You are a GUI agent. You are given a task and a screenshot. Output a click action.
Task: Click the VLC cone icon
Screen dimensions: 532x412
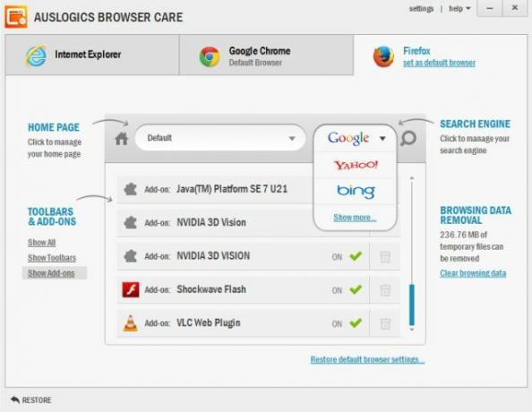(x=131, y=322)
